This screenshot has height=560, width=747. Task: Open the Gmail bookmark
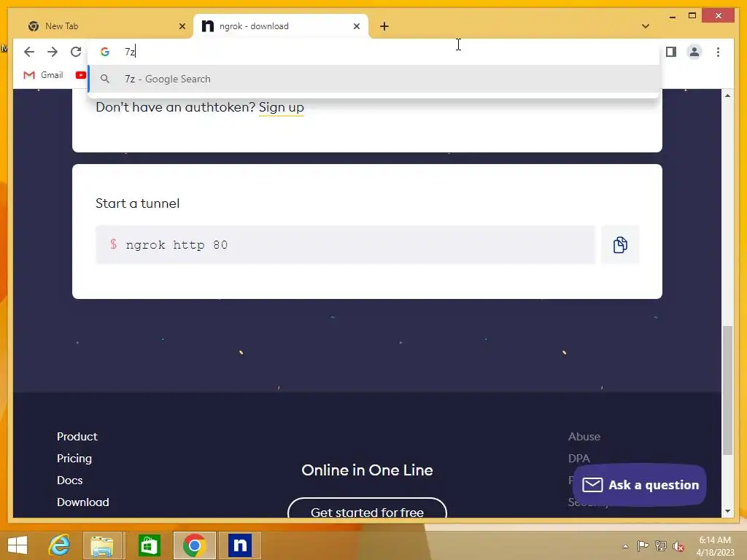(x=43, y=75)
